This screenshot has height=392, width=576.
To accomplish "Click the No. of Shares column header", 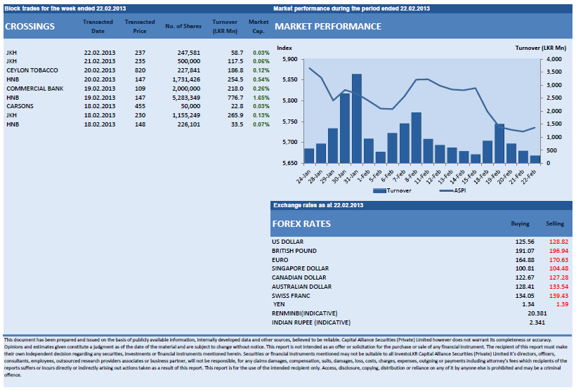I will pyautogui.click(x=183, y=26).
